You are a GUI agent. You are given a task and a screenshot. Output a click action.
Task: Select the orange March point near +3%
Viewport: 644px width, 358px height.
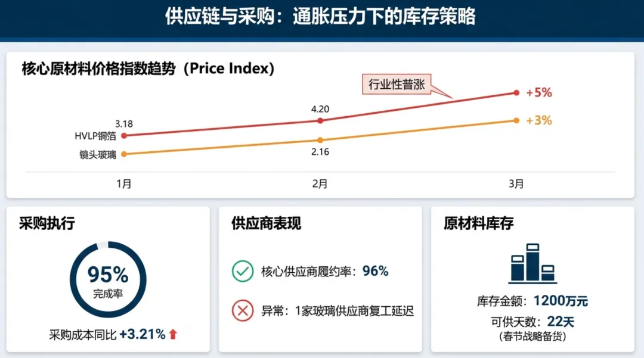click(516, 120)
